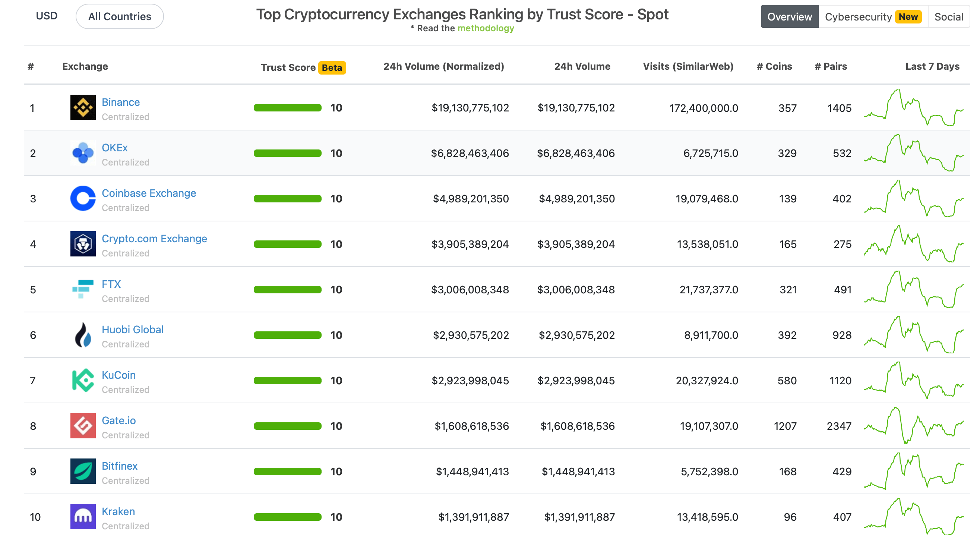Open the USD currency selector
The height and width of the screenshot is (539, 980).
point(47,16)
